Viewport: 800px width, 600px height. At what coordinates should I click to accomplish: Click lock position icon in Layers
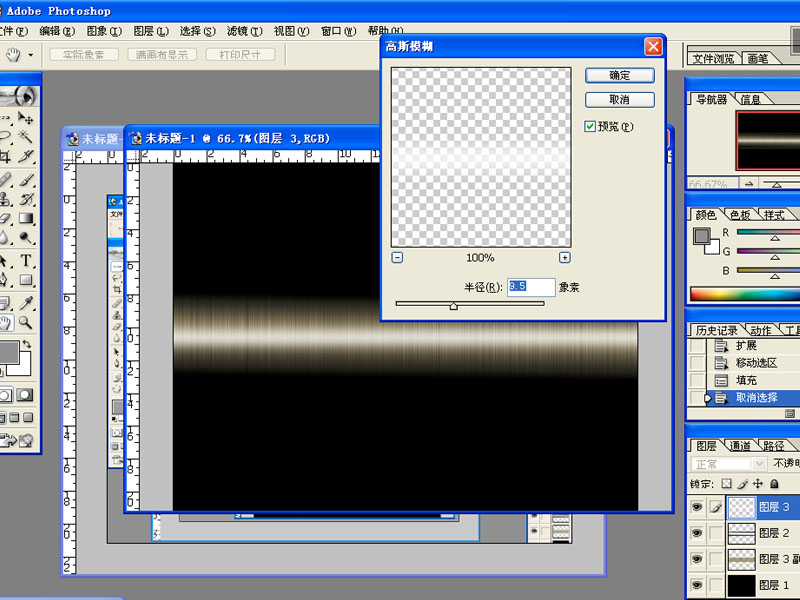pos(758,484)
